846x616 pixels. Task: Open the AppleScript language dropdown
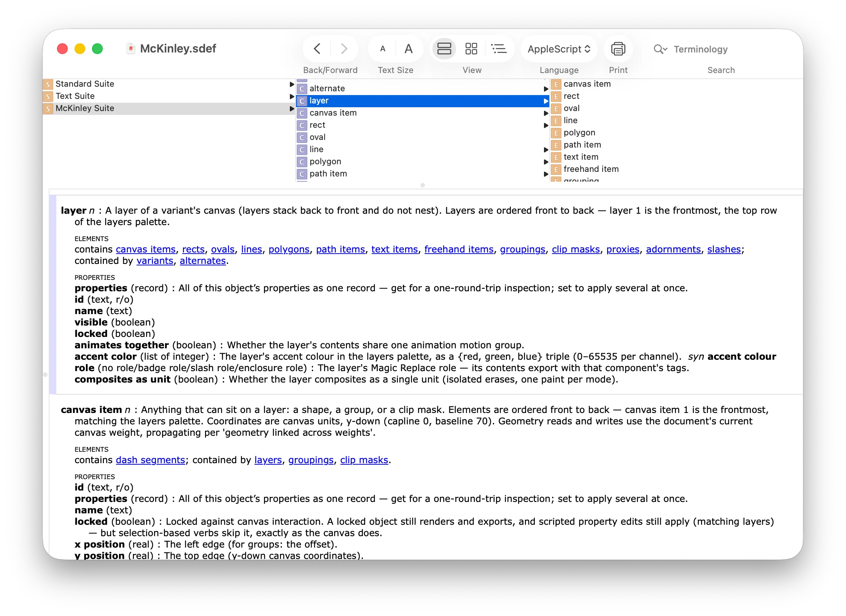[559, 49]
